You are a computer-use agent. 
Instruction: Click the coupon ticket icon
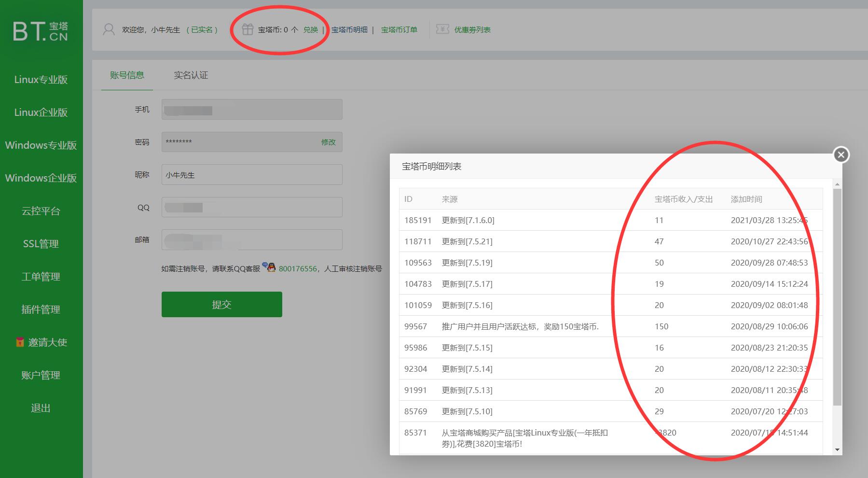pos(442,29)
